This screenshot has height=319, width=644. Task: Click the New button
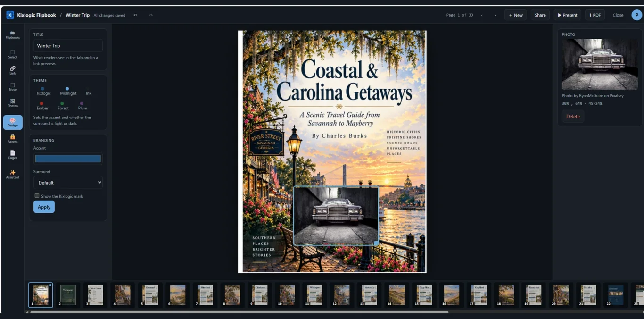coord(515,15)
